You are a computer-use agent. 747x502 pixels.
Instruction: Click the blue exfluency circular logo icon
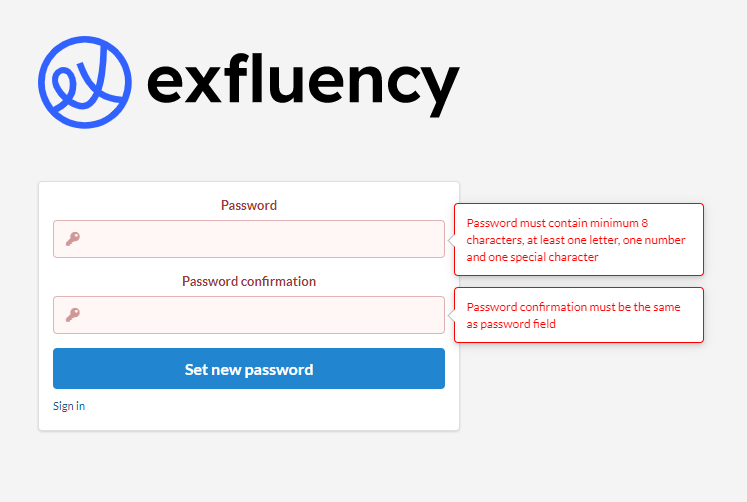point(85,82)
